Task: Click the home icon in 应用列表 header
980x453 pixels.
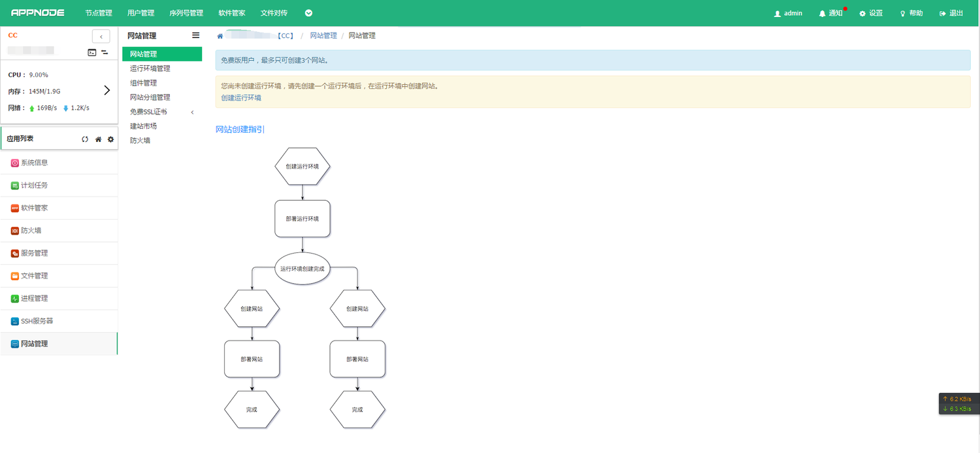Action: point(98,139)
